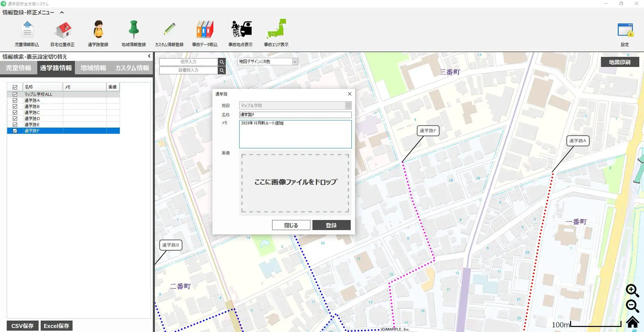Open the 地図デザイン dropdown
Viewport: 644px width, 332px height.
click(295, 62)
